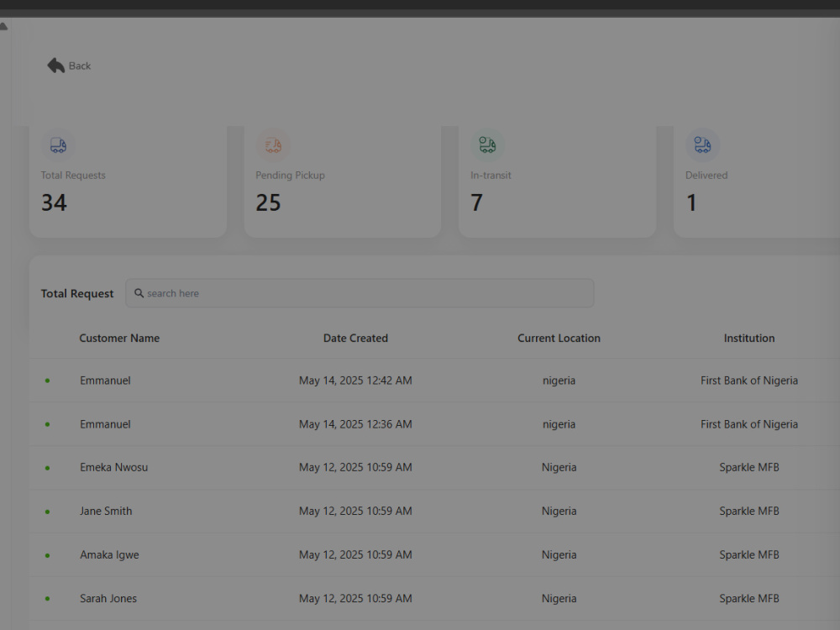Click the date cell in Sarah Jones's row
Screen dimensions: 840x630
pyautogui.click(x=355, y=598)
